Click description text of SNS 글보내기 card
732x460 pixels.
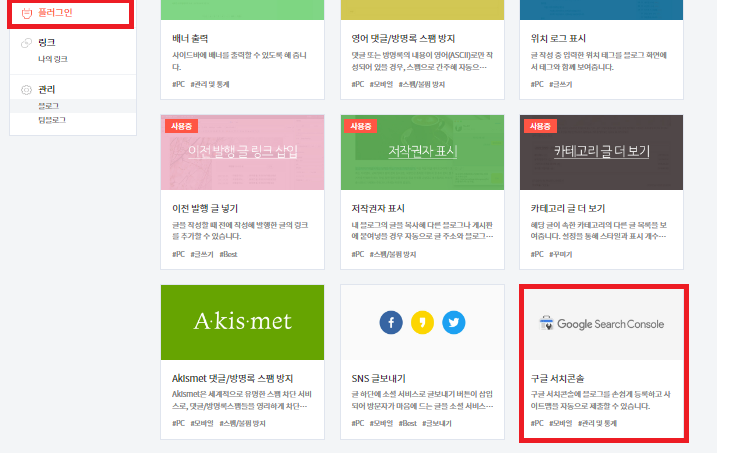tap(422, 400)
